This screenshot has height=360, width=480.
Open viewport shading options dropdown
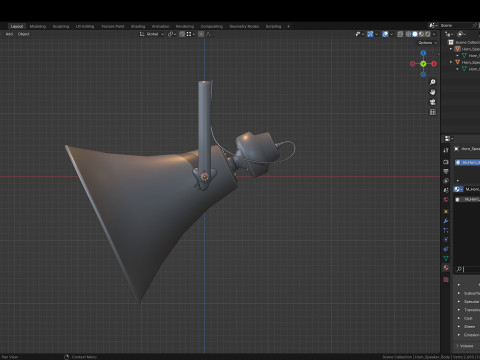pyautogui.click(x=434, y=34)
